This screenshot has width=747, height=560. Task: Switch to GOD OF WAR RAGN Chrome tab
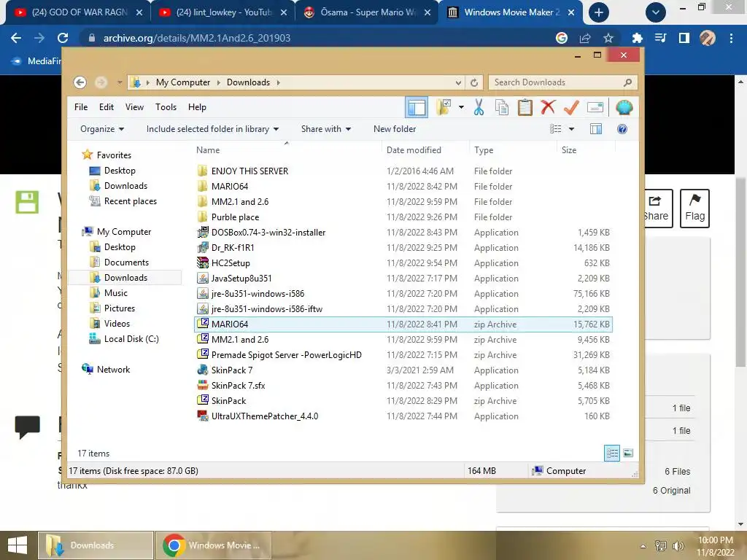tap(79, 12)
